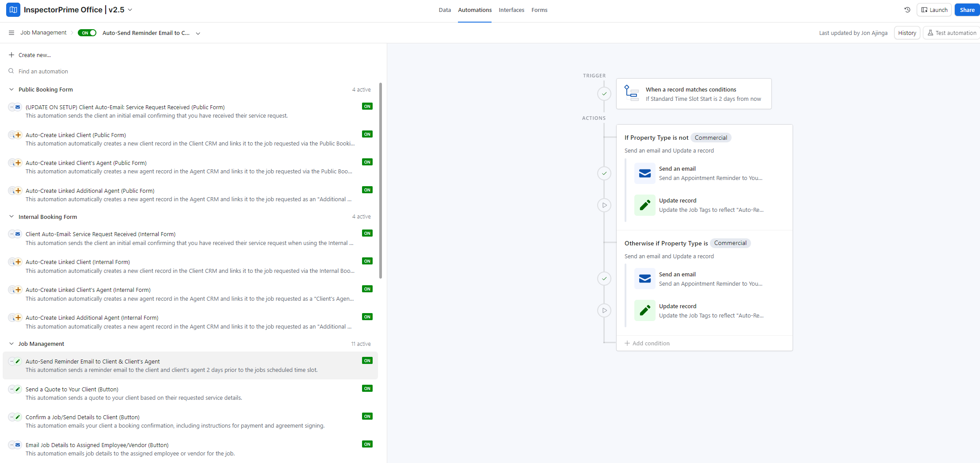
Task: Click the Share button
Action: [967, 10]
